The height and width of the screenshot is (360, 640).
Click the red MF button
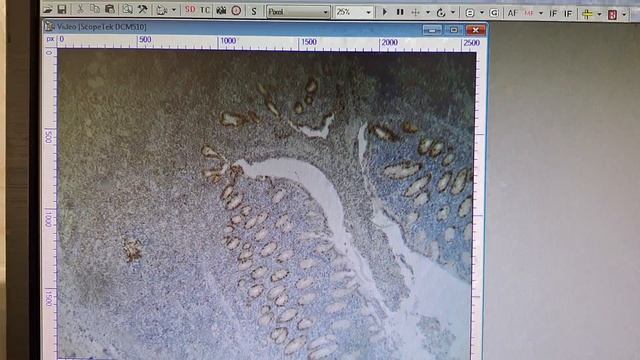(529, 13)
